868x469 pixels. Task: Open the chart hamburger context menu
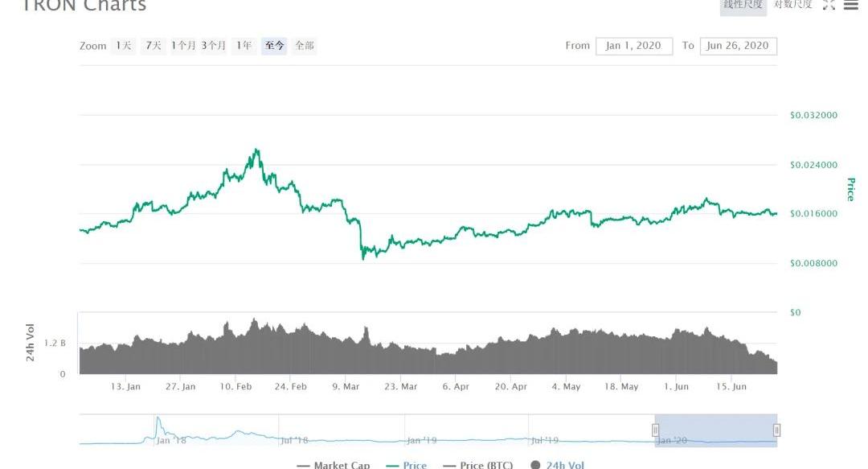tap(851, 5)
